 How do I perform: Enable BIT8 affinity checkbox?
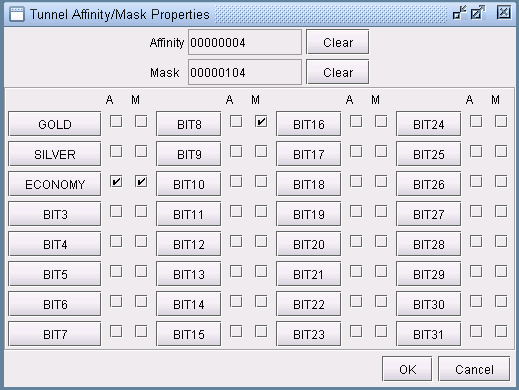pos(236,121)
